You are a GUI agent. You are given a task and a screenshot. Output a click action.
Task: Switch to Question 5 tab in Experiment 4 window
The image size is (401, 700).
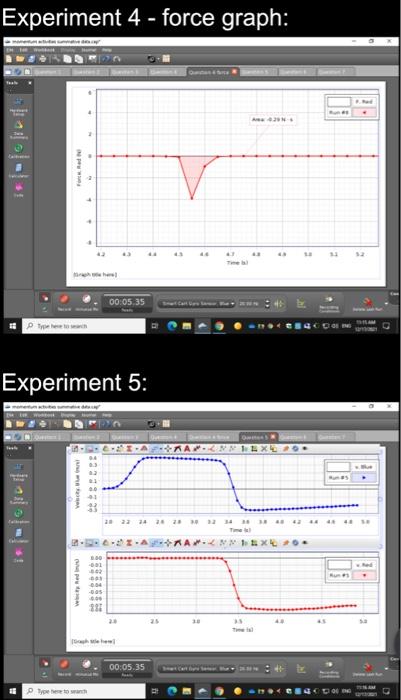257,71
